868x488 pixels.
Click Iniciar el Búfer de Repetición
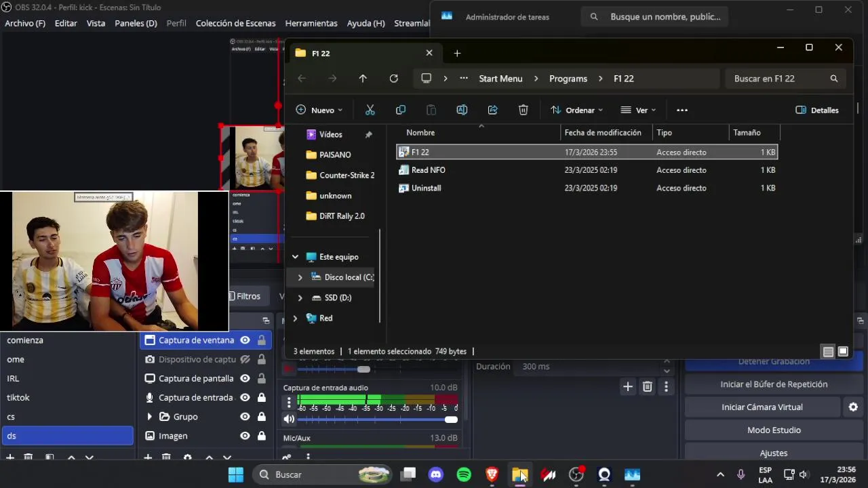point(774,384)
